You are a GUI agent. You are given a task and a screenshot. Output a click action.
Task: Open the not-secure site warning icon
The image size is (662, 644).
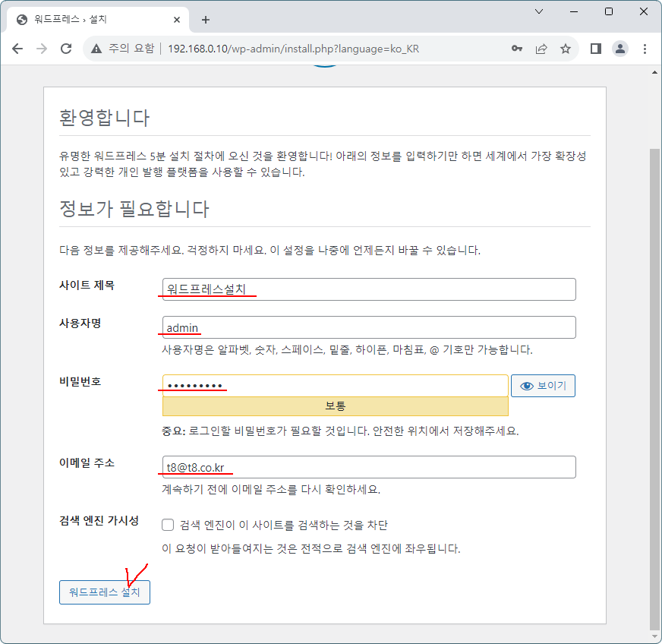click(96, 49)
